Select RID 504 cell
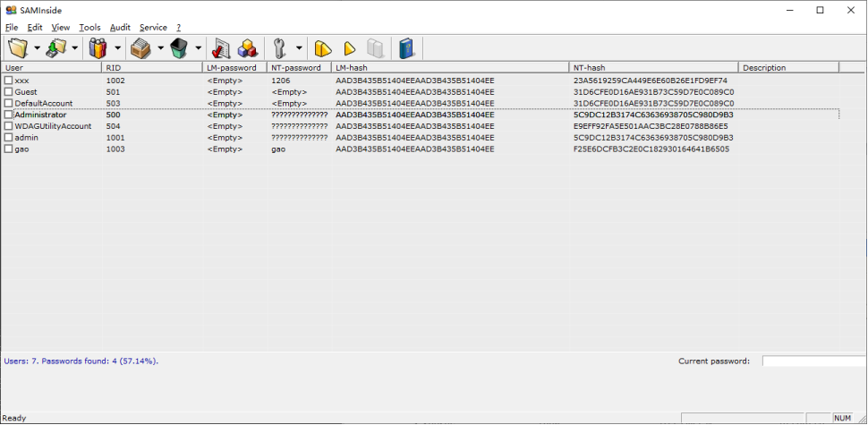Viewport: 868px width, 425px height. pos(113,126)
